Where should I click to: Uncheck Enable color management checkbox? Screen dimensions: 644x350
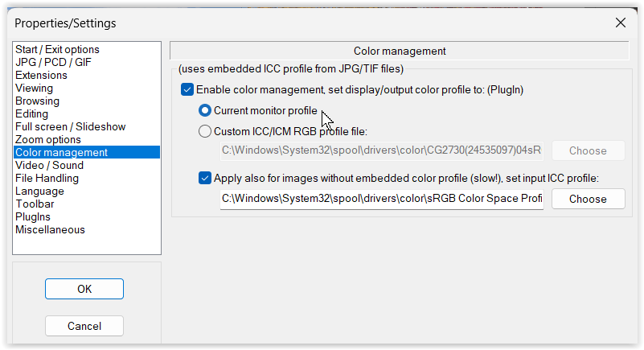point(187,90)
